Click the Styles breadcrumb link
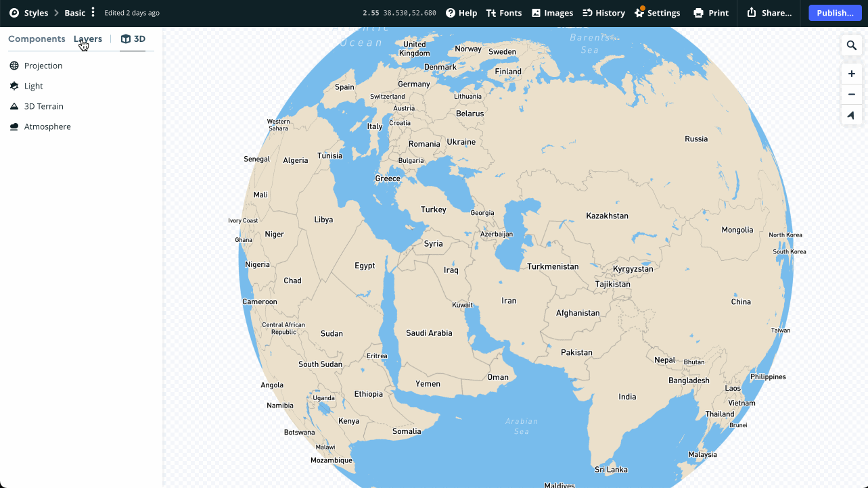This screenshot has width=868, height=488. click(36, 13)
